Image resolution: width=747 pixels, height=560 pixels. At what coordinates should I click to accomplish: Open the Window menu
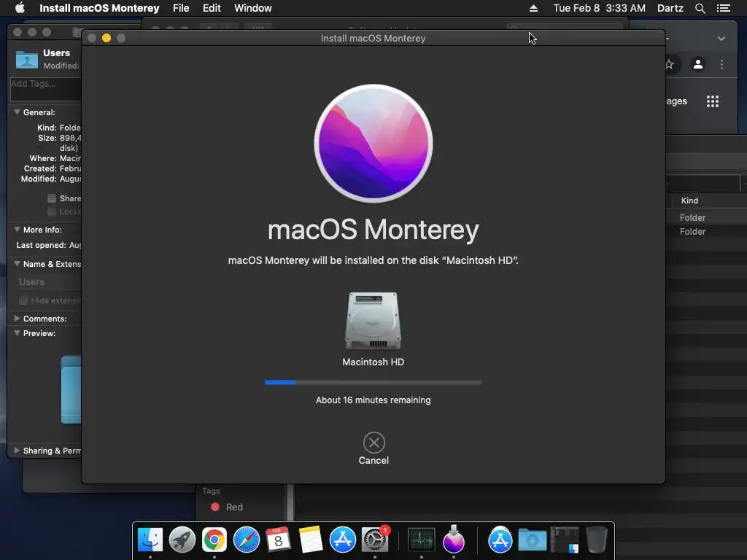(x=253, y=8)
